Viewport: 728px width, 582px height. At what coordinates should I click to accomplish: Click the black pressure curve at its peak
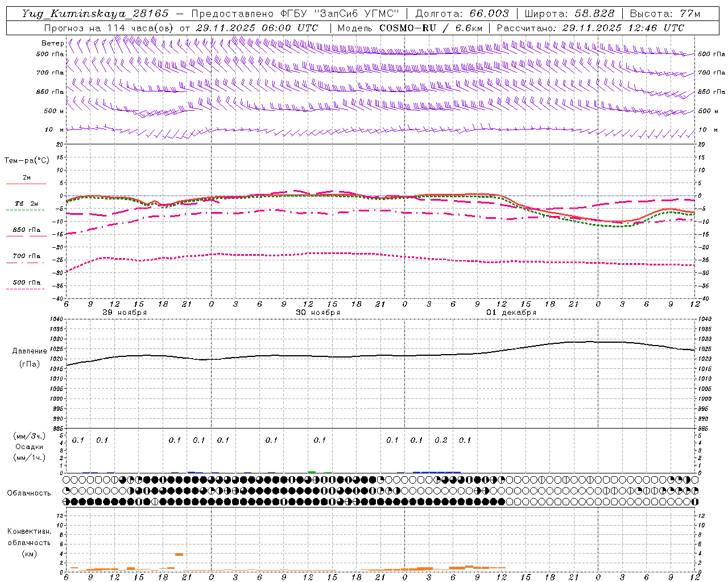590,342
